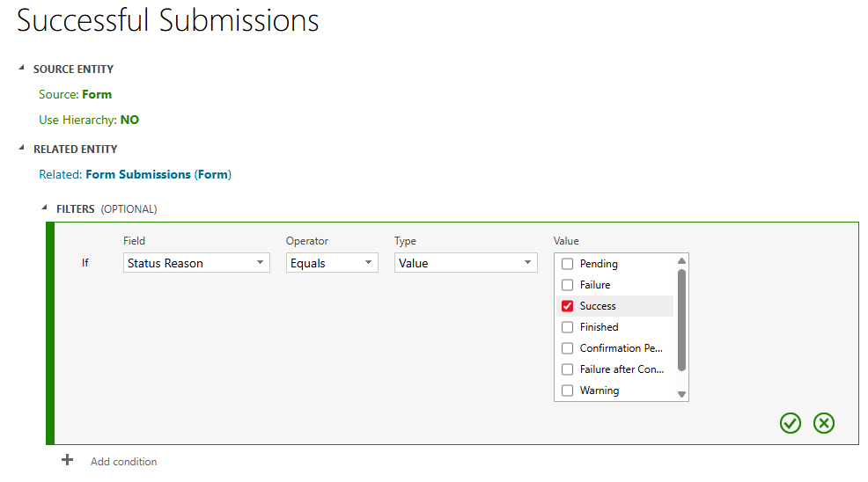
Task: Click the plus icon beside Add condition
Action: [67, 460]
